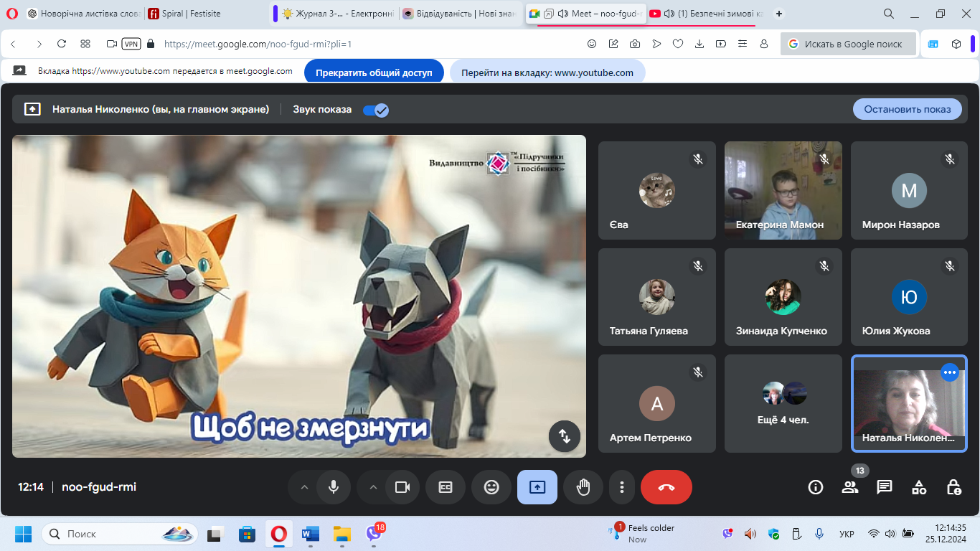Switch to Відвідуваність | Нові знання tab
Viewport: 980px width, 551px height.
point(459,14)
